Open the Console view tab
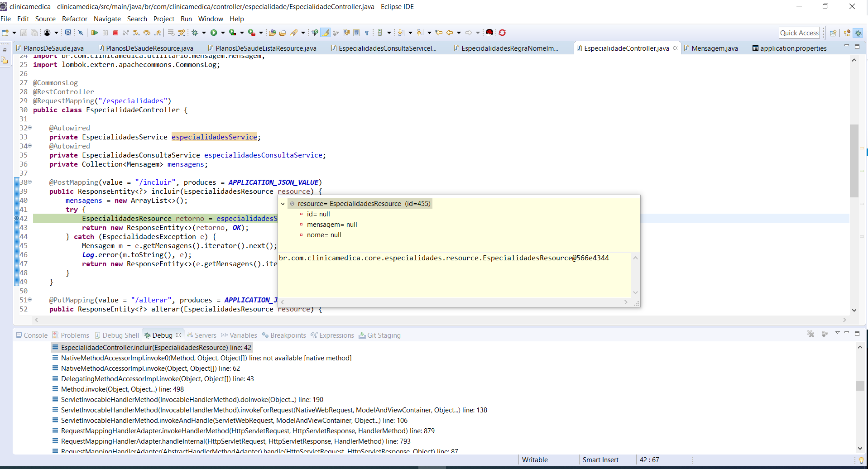868x469 pixels. click(32, 335)
